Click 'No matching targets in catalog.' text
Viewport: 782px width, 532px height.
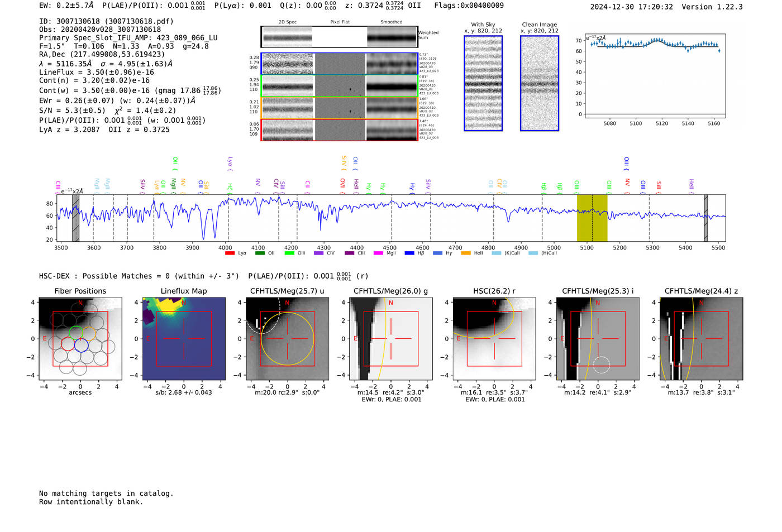tap(106, 493)
